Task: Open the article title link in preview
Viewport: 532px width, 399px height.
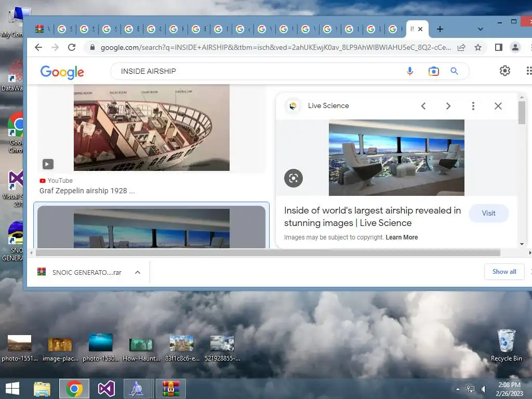Action: 372,217
